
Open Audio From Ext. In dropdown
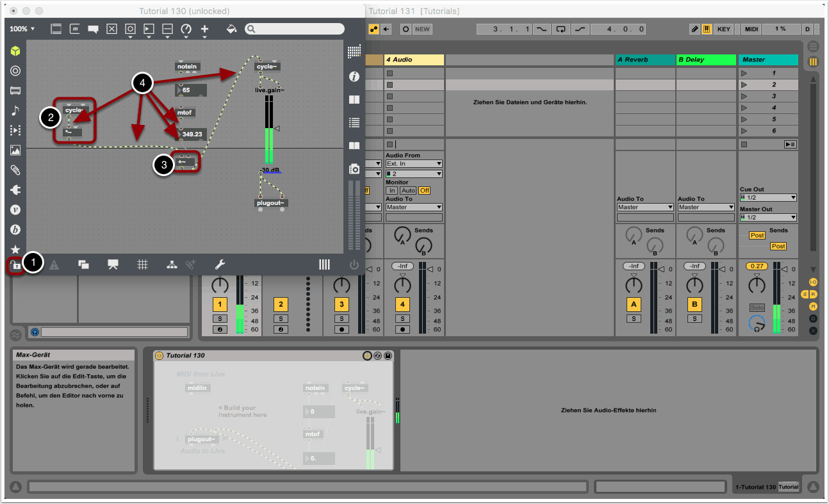pos(414,164)
